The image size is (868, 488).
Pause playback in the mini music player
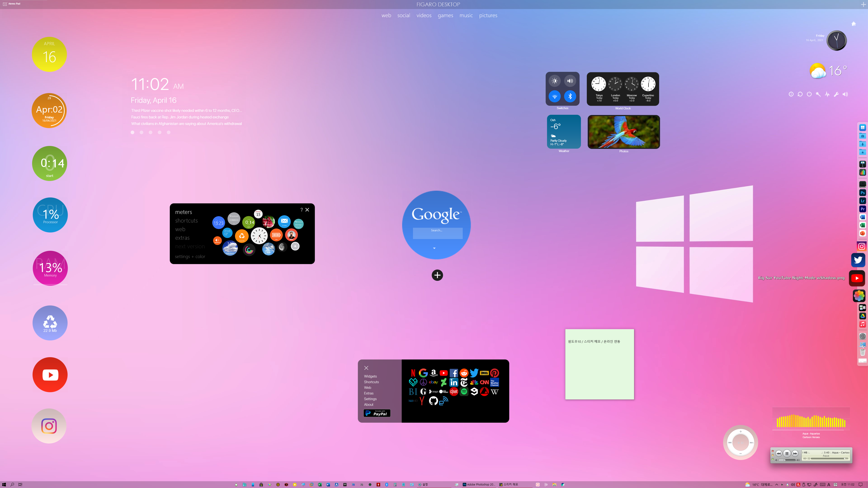(x=787, y=453)
